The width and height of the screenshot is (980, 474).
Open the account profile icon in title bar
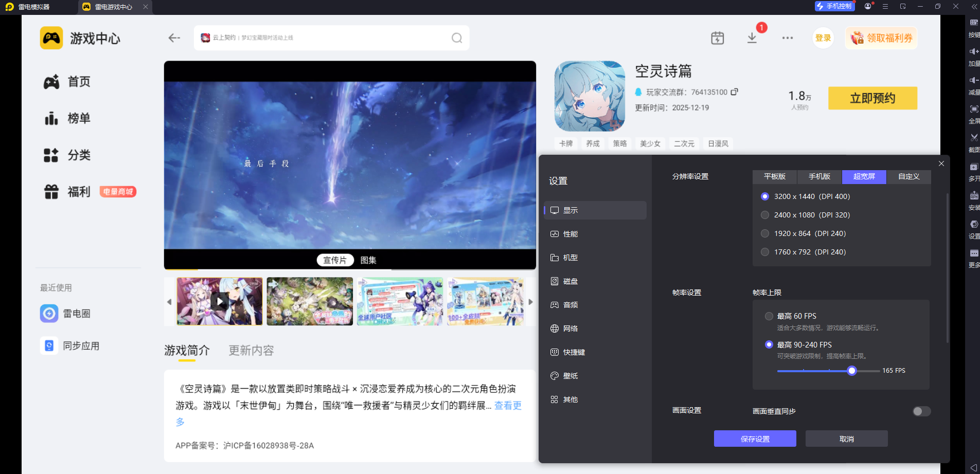tap(868, 6)
